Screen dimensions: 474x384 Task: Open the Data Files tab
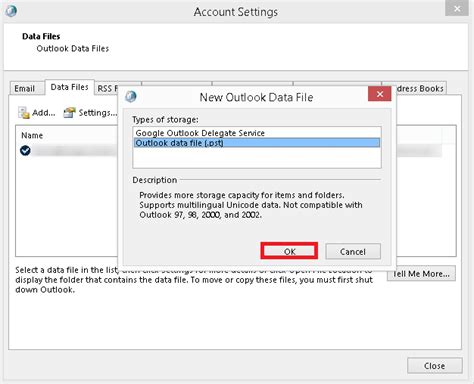click(x=69, y=87)
